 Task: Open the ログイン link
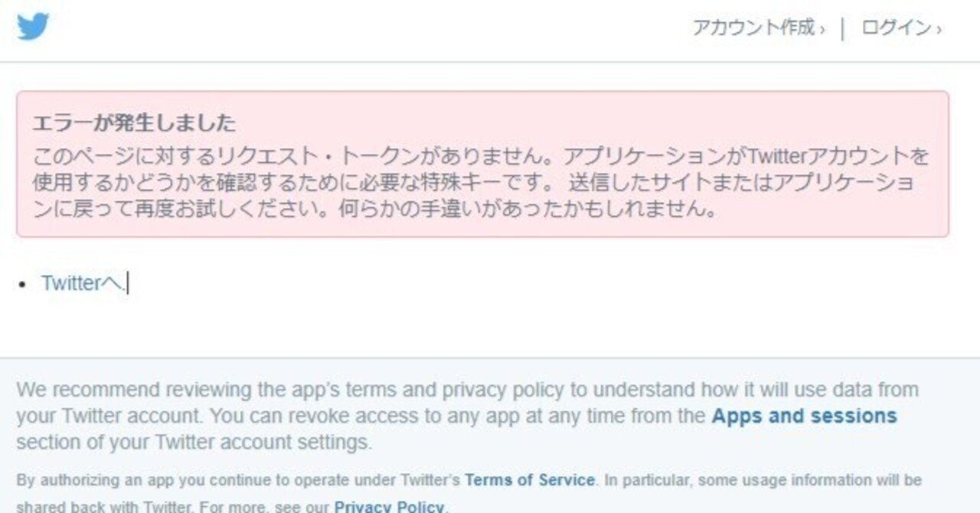(895, 28)
